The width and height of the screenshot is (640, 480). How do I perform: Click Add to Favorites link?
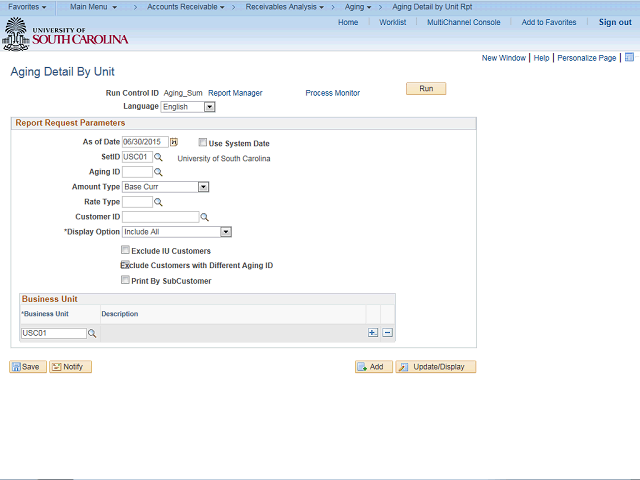[x=549, y=22]
